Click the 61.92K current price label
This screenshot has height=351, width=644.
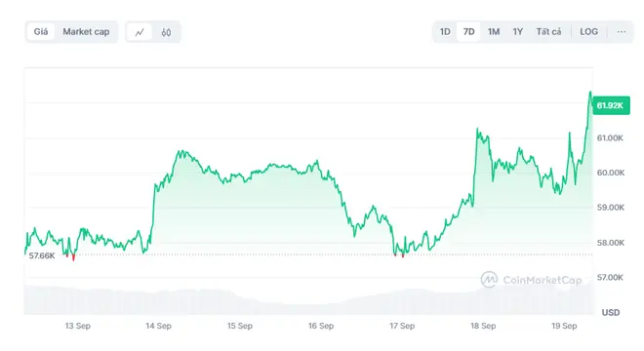(611, 105)
